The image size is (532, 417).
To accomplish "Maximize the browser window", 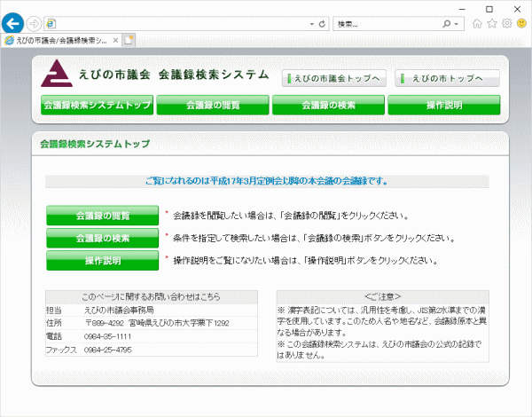I will (x=489, y=9).
